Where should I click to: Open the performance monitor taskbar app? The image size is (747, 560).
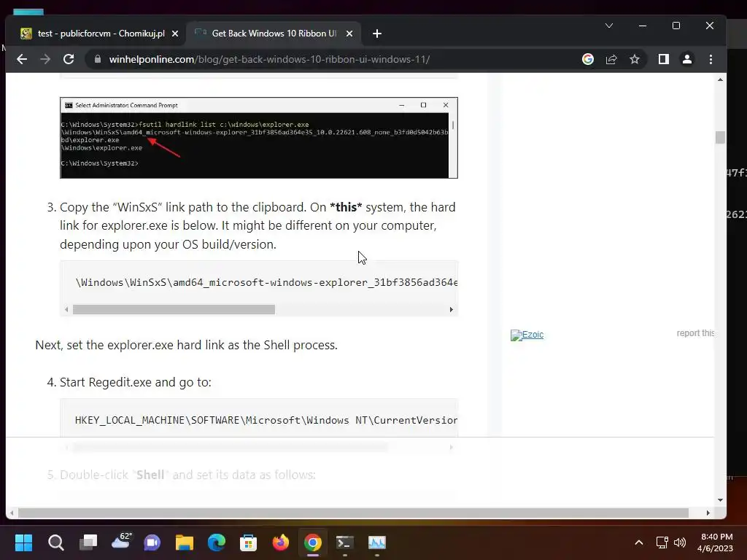click(x=377, y=542)
